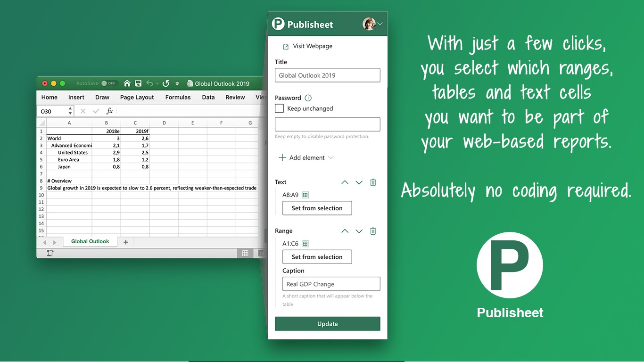Viewport: 644px width, 362px height.
Task: Delete the Text element with trash icon
Action: [373, 182]
